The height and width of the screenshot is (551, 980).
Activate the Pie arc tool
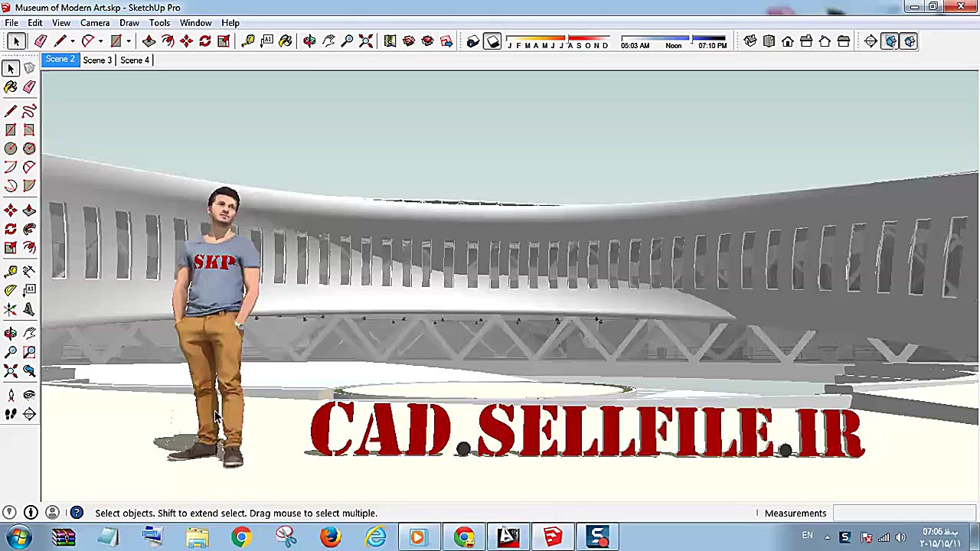point(29,185)
